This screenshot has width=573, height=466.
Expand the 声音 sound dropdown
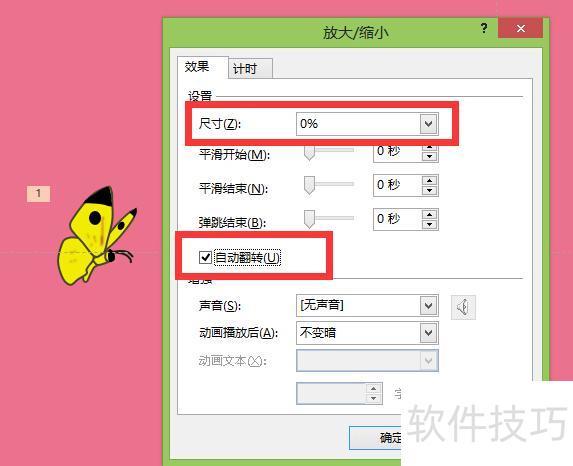[x=429, y=305]
